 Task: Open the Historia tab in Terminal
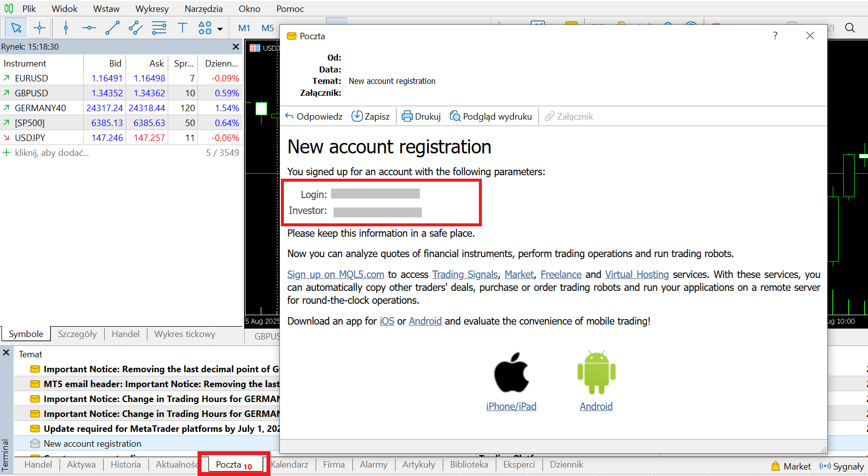pos(126,465)
